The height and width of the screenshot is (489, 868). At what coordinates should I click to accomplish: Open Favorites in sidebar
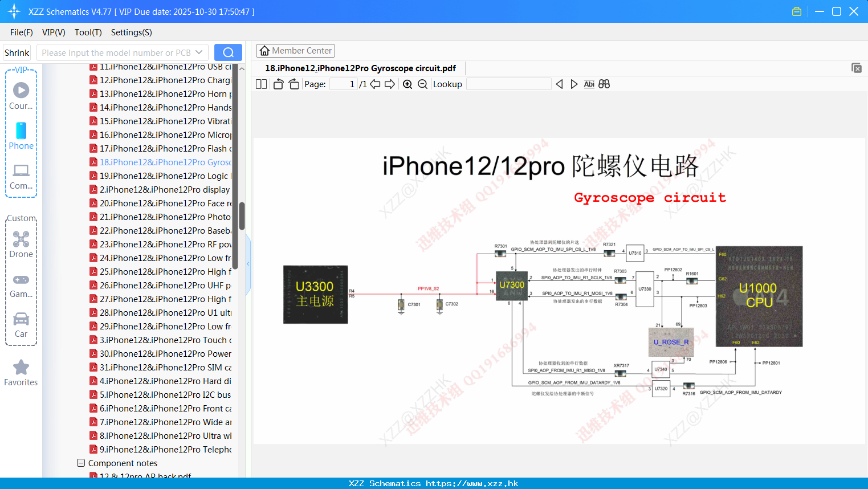[21, 373]
